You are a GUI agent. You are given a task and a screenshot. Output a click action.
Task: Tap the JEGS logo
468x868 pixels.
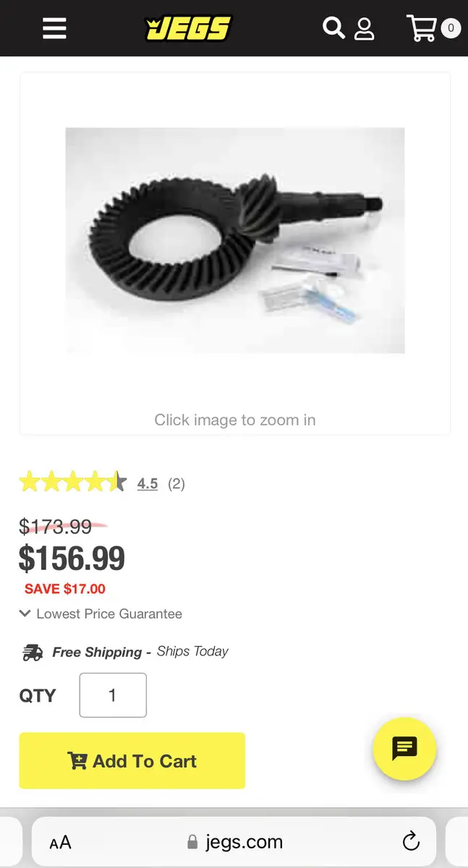(188, 28)
